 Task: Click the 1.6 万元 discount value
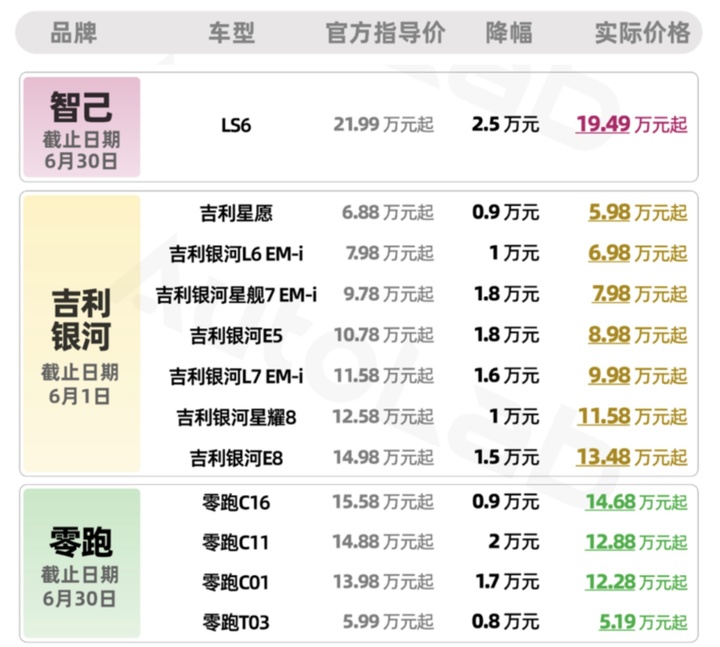[x=507, y=376]
